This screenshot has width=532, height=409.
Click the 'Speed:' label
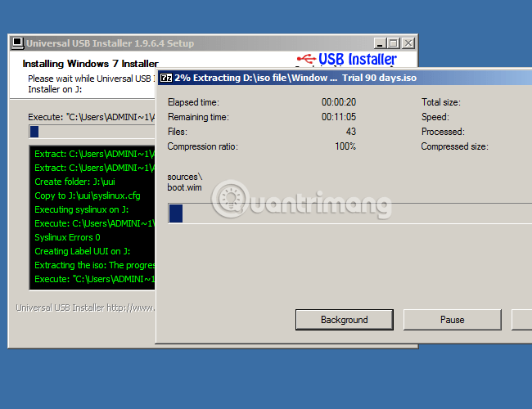click(x=435, y=117)
